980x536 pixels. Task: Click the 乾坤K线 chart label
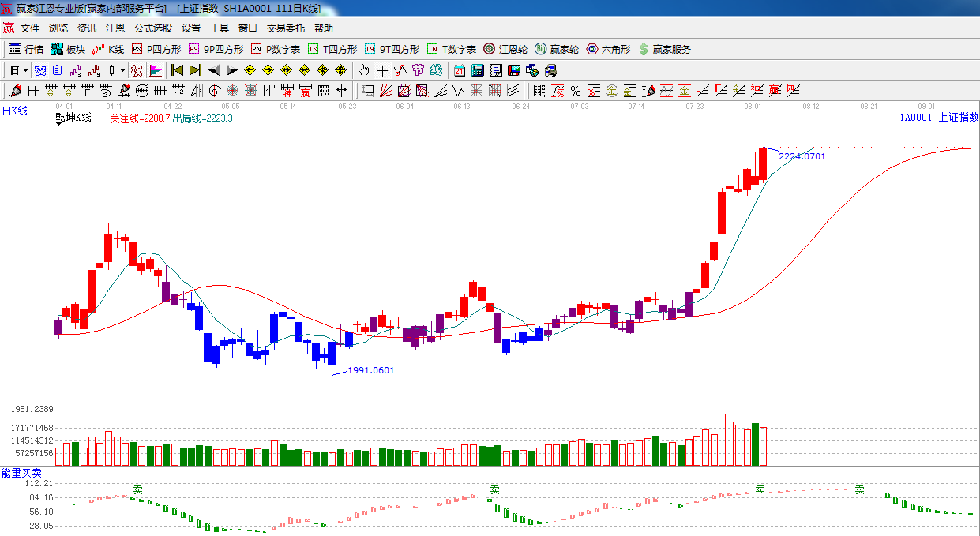click(x=73, y=118)
